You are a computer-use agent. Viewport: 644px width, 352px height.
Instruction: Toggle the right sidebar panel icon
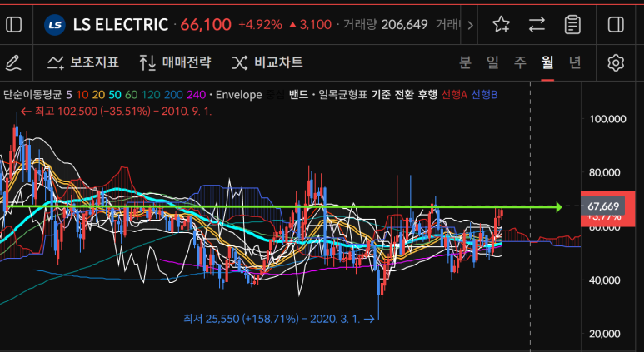click(x=616, y=25)
